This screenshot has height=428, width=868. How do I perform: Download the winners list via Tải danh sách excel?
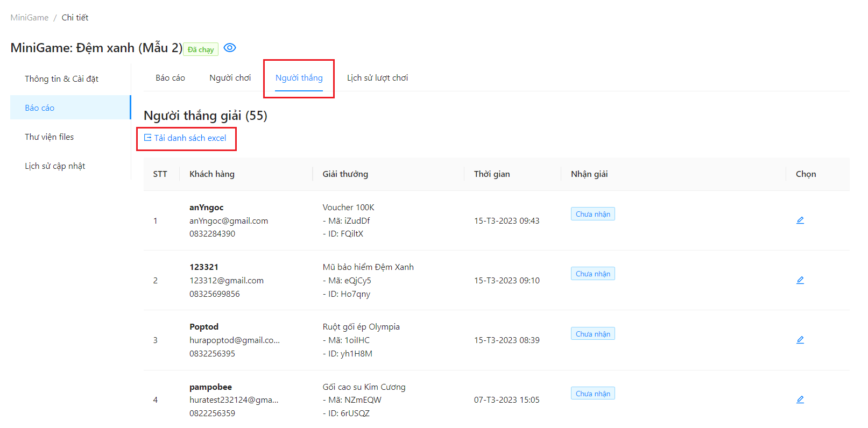[190, 138]
